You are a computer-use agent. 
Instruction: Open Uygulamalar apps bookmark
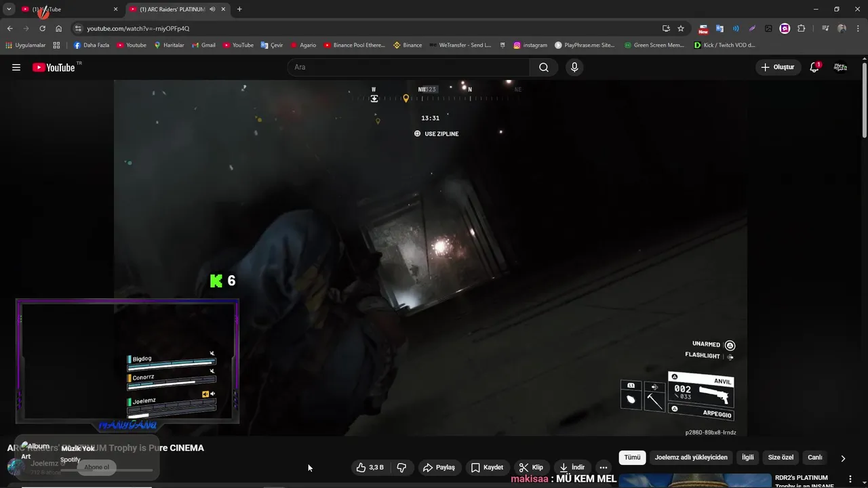(x=25, y=45)
